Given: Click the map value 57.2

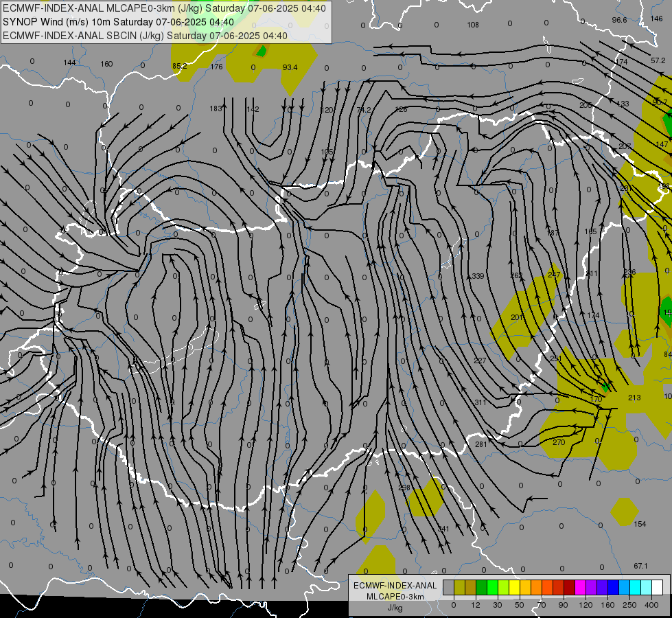Looking at the screenshot, I should tap(658, 60).
